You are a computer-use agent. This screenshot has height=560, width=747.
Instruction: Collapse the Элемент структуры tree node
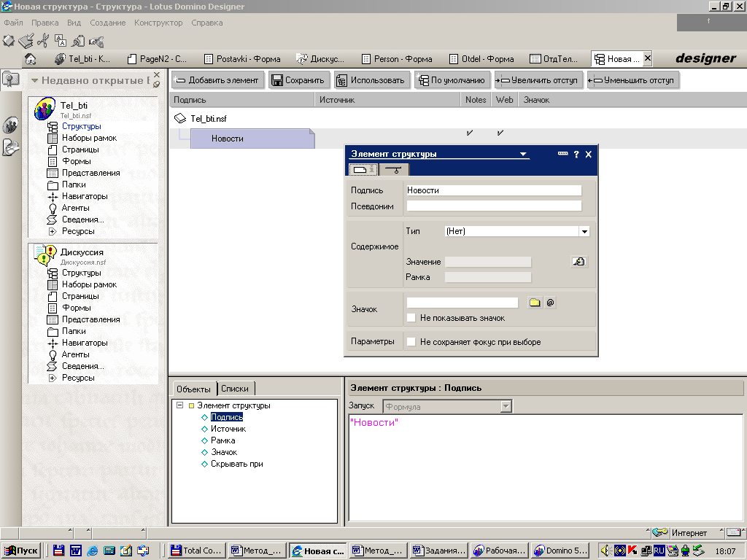click(179, 405)
